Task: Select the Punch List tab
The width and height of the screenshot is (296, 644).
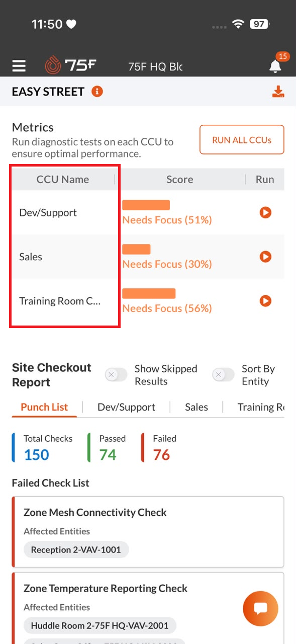Action: pyautogui.click(x=44, y=407)
